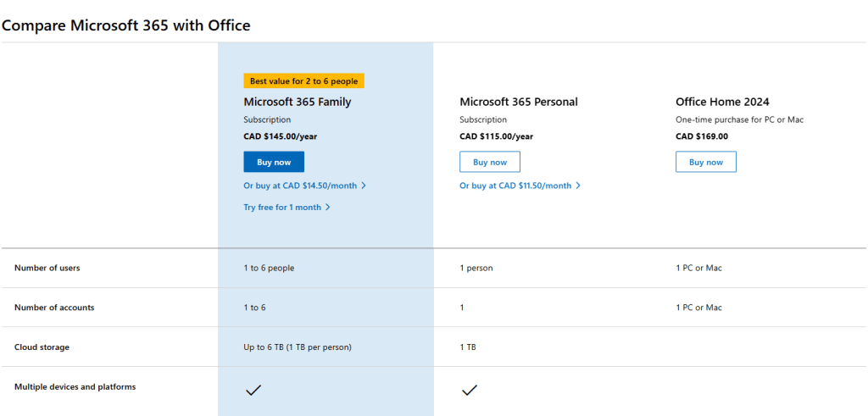The height and width of the screenshot is (416, 868).
Task: Click the 'Compare Microsoft 365 with Office' title
Action: (126, 25)
